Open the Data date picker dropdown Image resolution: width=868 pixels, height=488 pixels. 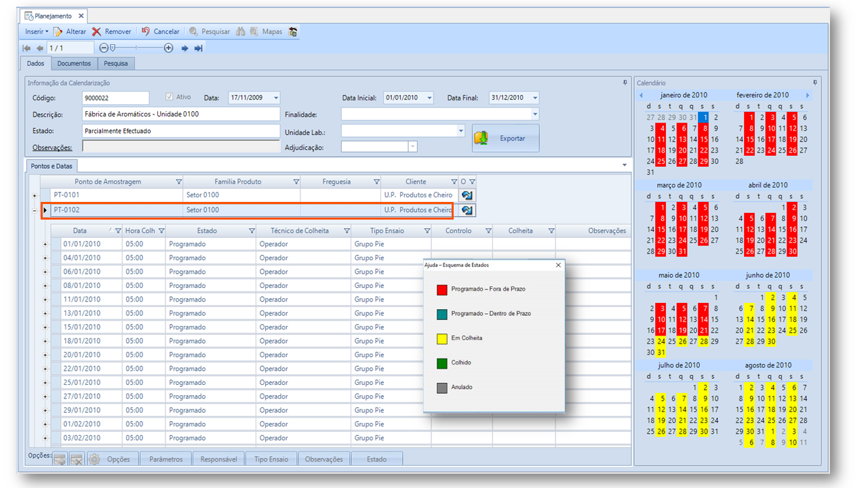click(275, 98)
